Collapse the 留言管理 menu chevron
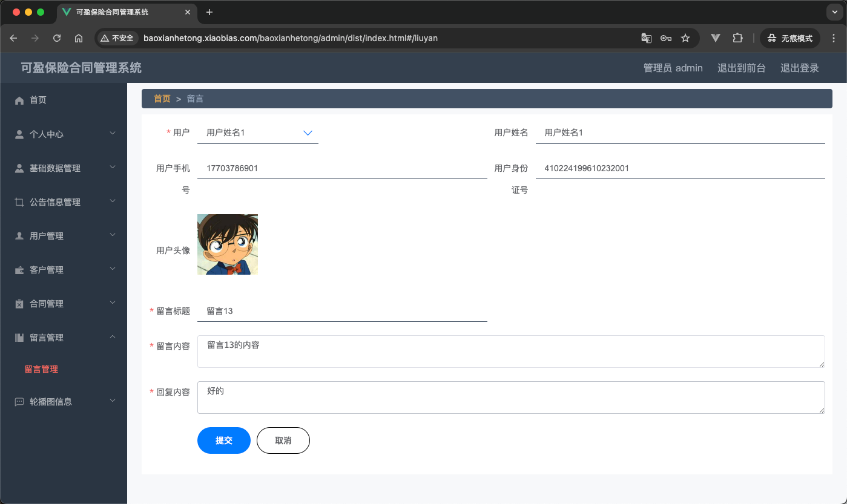The height and width of the screenshot is (504, 847). tap(113, 337)
